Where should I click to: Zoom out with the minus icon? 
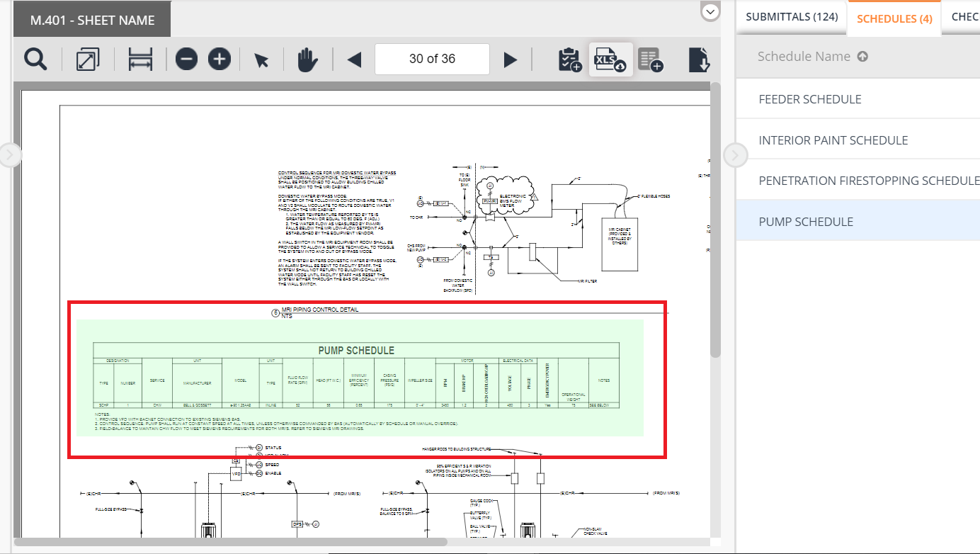187,60
